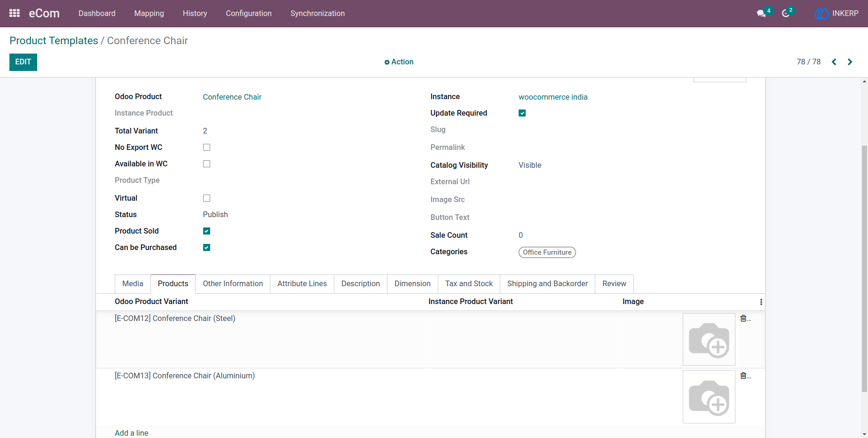Go back to Product Templates breadcrumb
Screen dimensions: 868x438
coord(54,41)
